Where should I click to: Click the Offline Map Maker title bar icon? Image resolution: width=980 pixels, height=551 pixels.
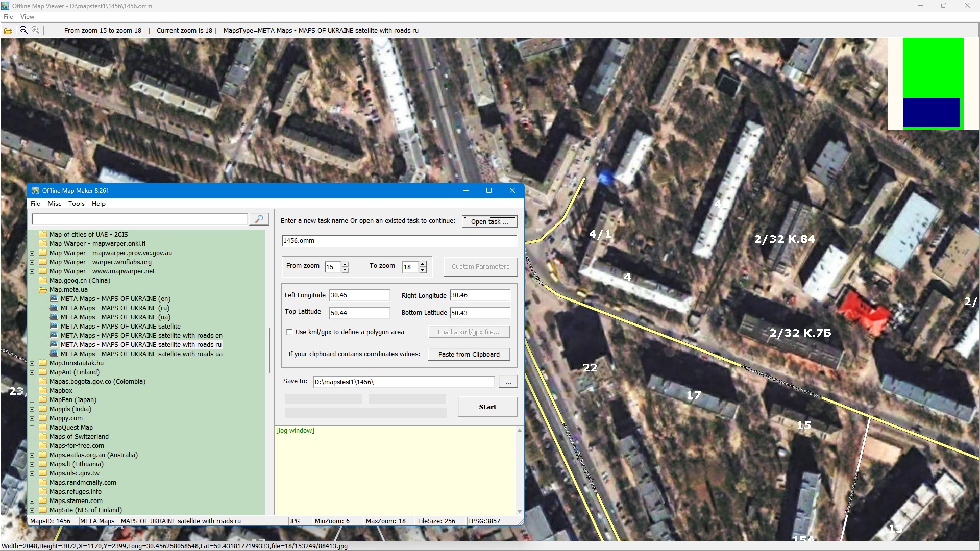coord(35,191)
